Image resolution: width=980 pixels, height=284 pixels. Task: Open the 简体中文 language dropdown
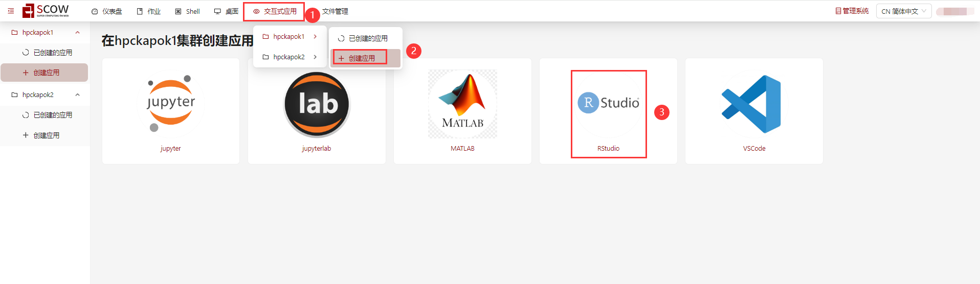click(x=904, y=11)
